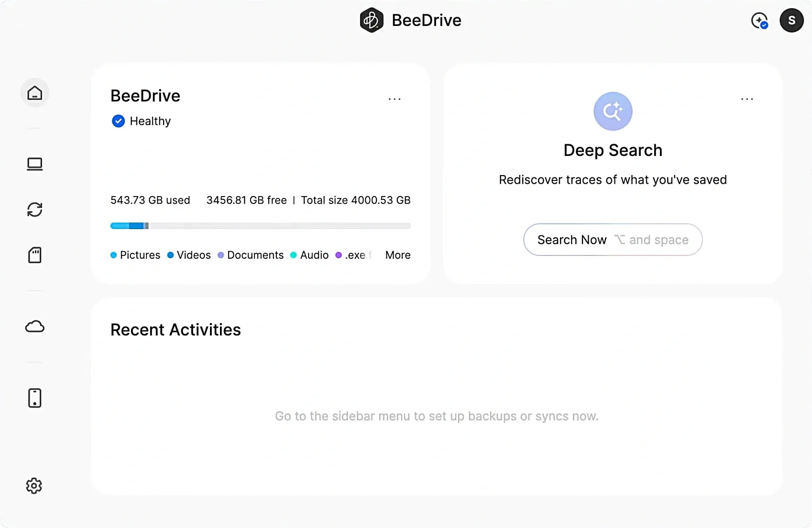
Task: Click the Healthy status indicator
Action: click(x=141, y=121)
